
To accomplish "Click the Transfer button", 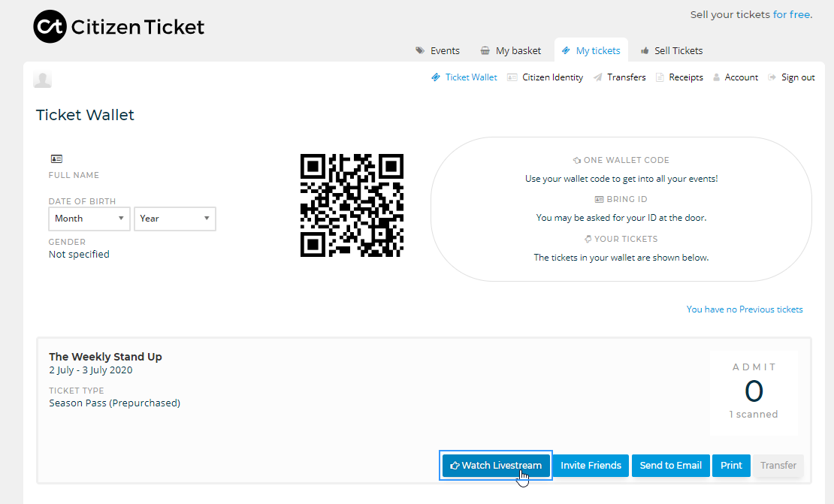I will 778,466.
